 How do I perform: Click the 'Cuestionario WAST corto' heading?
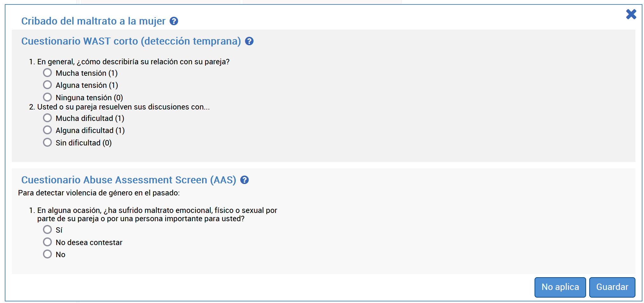[131, 41]
